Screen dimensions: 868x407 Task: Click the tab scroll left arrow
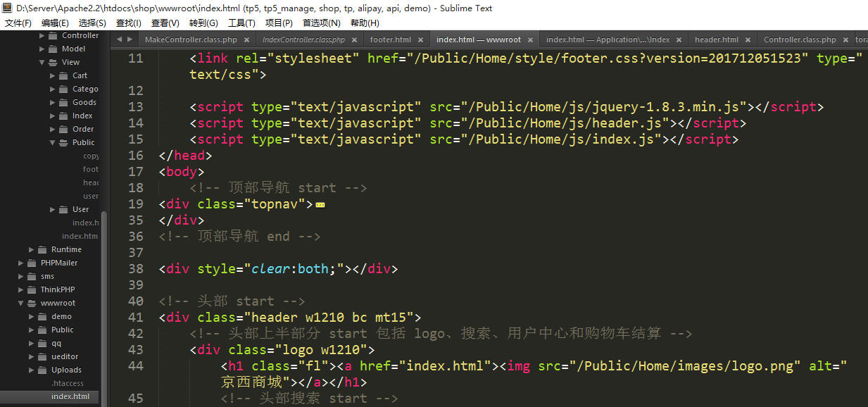[120, 40]
